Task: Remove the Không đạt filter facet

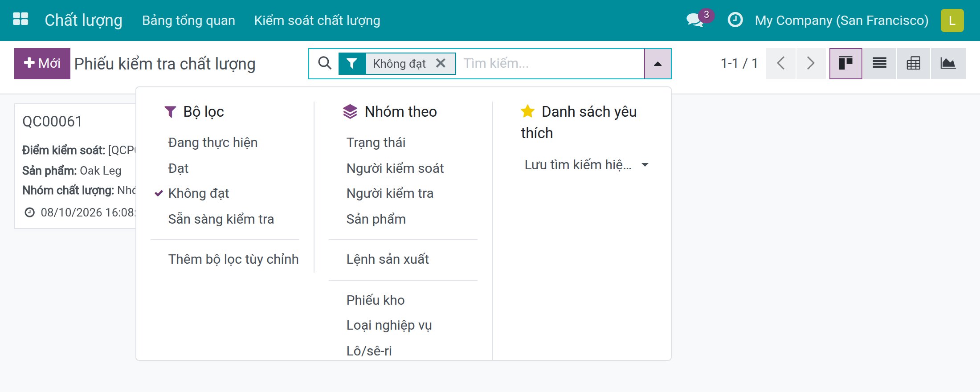Action: coord(441,63)
